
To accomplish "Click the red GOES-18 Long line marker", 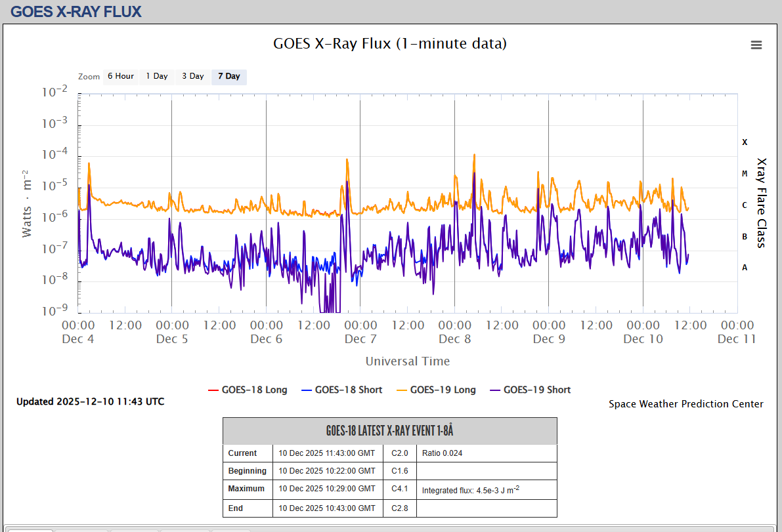I will (x=212, y=390).
